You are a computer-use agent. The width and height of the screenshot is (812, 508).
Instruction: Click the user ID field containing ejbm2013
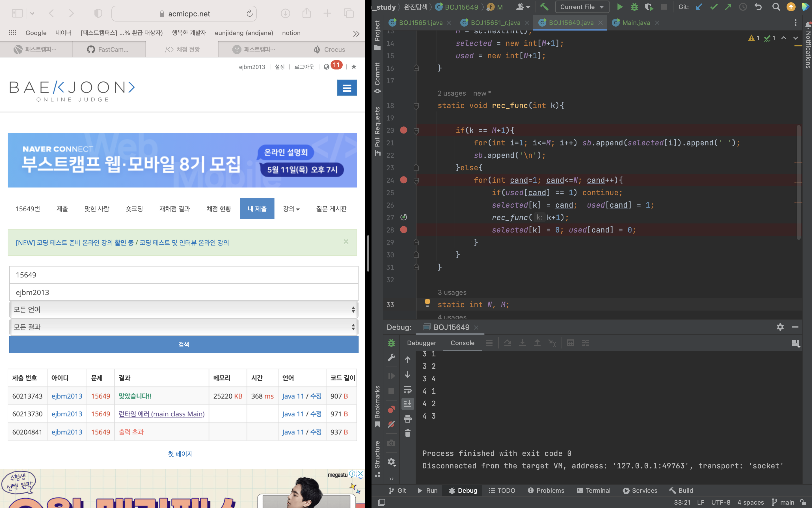pyautogui.click(x=184, y=292)
